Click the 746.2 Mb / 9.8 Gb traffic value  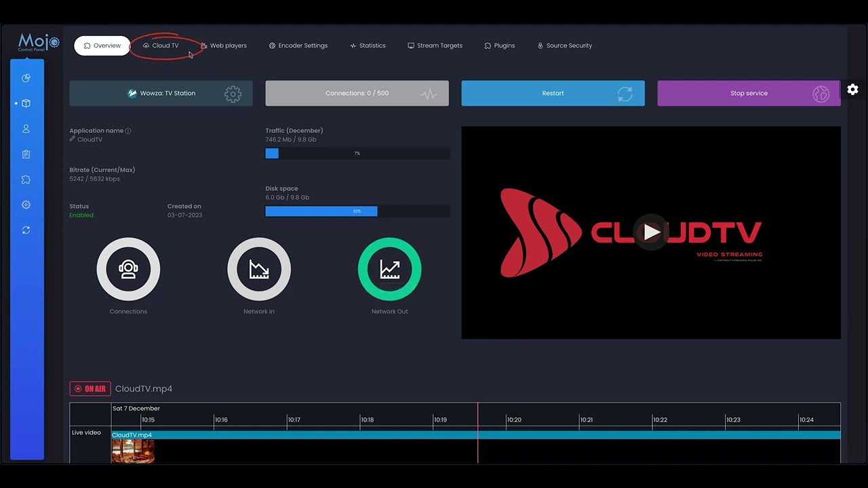pos(291,140)
